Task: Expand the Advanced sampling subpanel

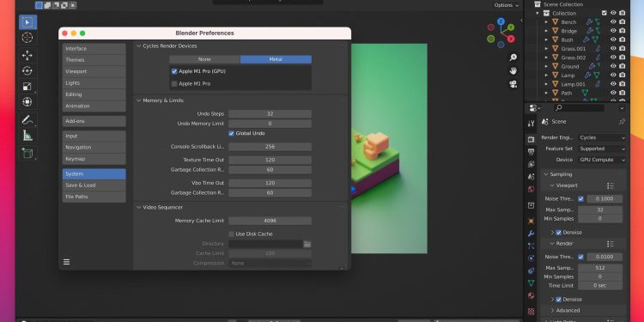Action: coord(553,311)
